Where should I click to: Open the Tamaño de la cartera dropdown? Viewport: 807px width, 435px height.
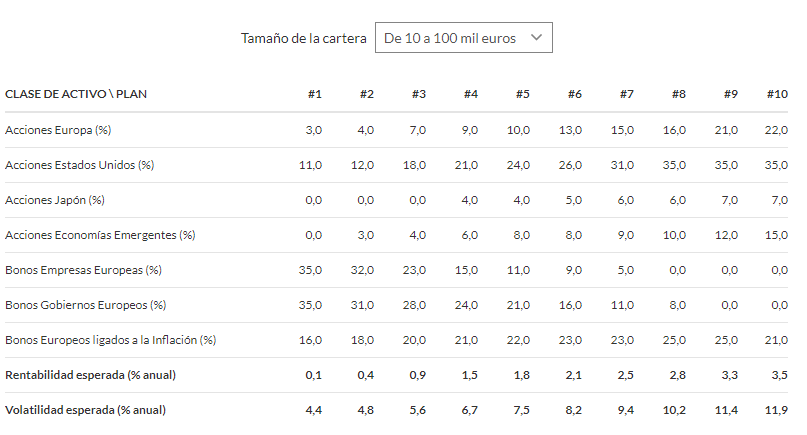[464, 38]
